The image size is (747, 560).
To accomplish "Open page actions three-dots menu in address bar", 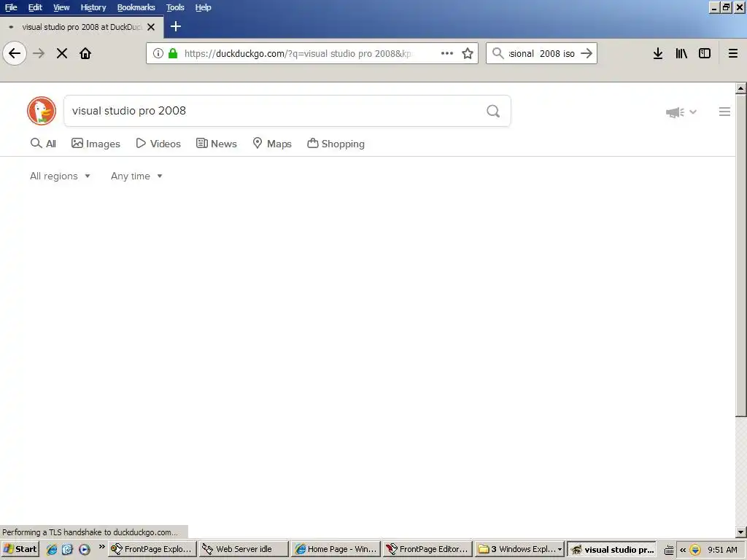I will coord(447,53).
